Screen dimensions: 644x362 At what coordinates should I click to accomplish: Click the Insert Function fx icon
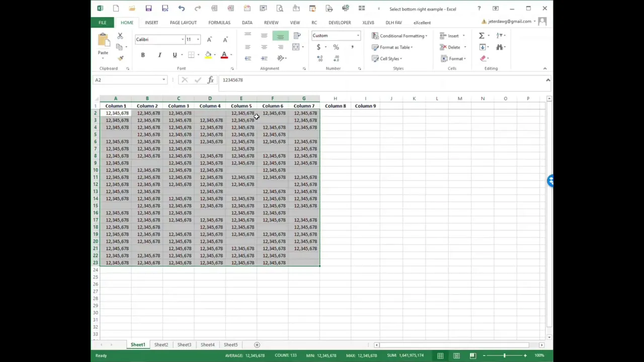click(211, 80)
